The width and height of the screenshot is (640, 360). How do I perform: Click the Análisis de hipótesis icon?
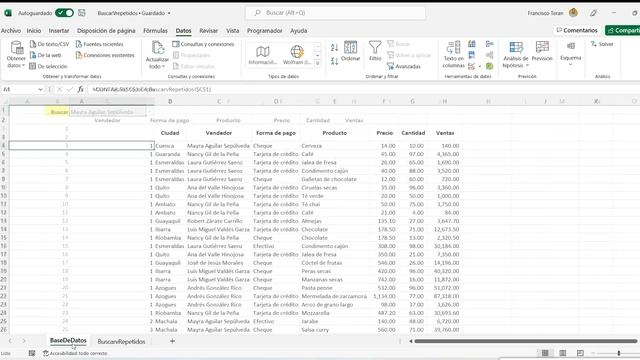(x=516, y=48)
